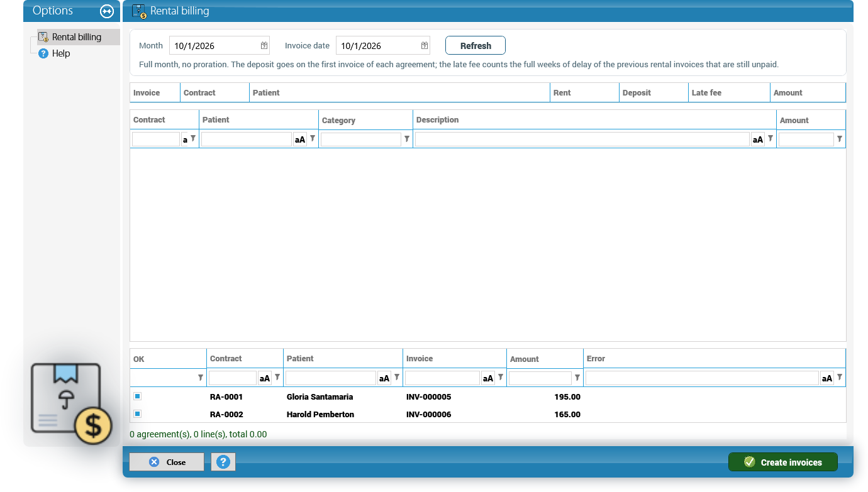Toggle case sensitivity on the Description filter
Viewport: 868px width, 492px height.
coord(758,139)
